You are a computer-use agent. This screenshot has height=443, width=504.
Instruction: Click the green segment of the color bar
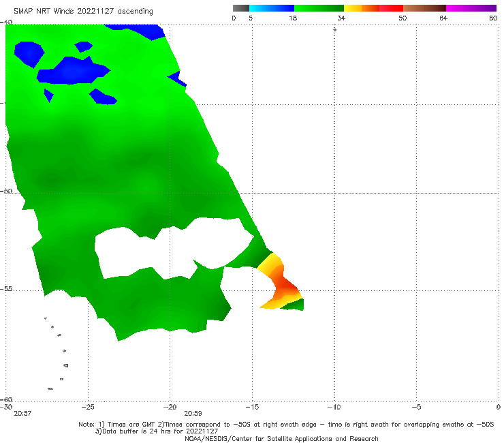[x=319, y=8]
